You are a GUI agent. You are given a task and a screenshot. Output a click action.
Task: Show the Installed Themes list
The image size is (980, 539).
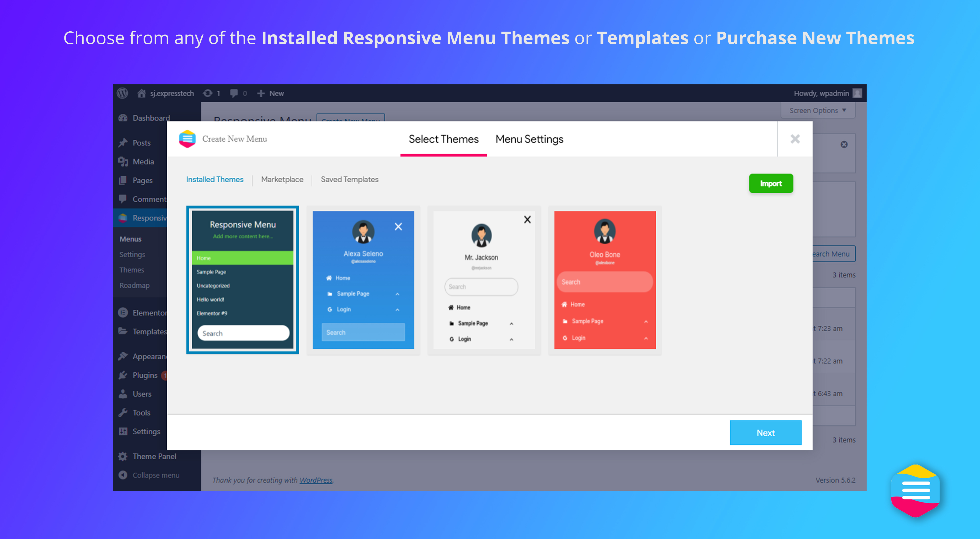[x=215, y=179]
